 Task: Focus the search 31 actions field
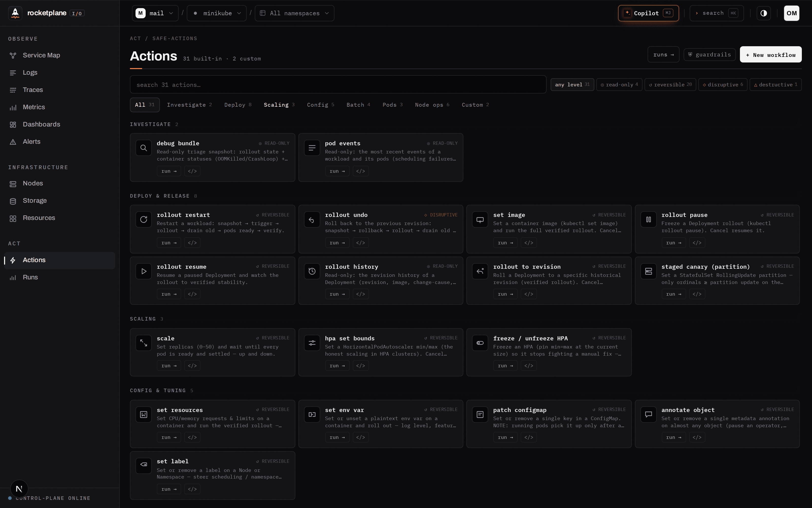(338, 85)
